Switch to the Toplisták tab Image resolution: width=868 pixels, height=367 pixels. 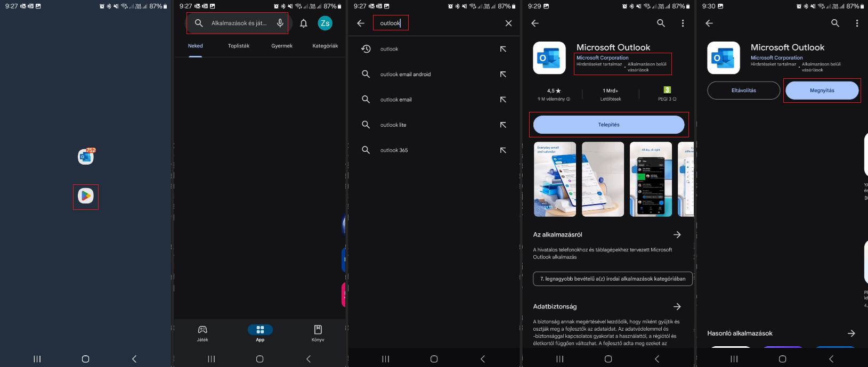pyautogui.click(x=239, y=46)
